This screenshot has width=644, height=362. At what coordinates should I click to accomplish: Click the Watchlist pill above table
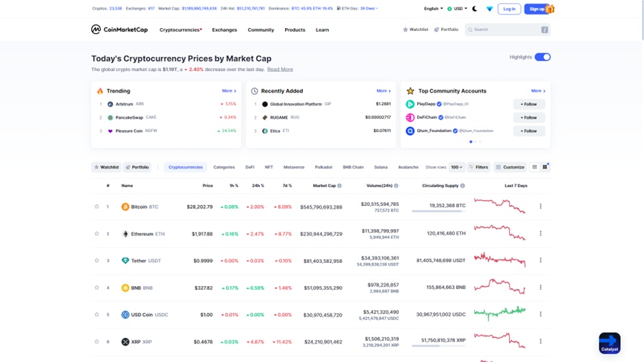[x=106, y=167]
